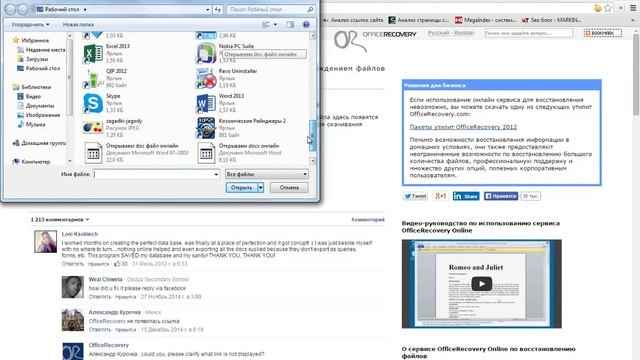640x360 pixels.
Task: Click the Google +1 share button
Action: 441,196
